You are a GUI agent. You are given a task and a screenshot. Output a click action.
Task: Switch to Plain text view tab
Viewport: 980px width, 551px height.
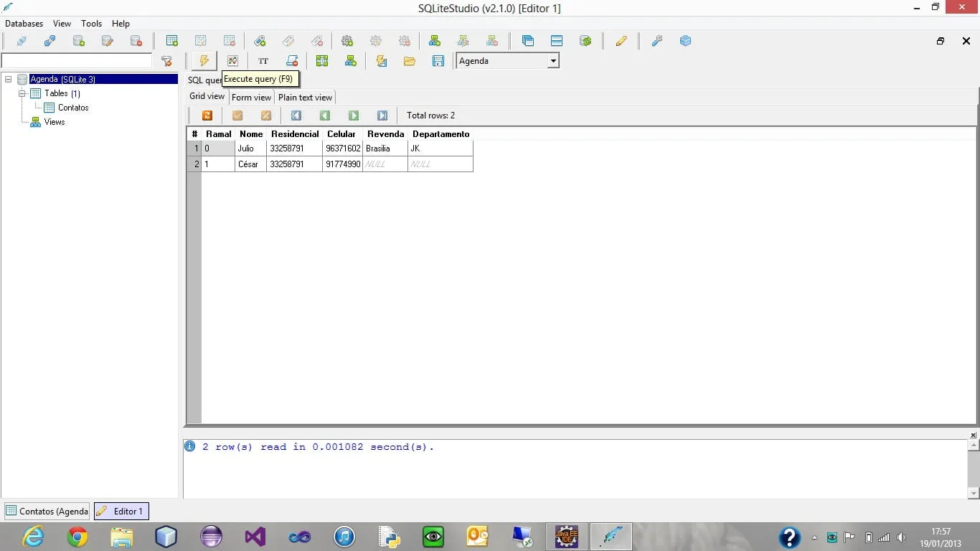305,98
